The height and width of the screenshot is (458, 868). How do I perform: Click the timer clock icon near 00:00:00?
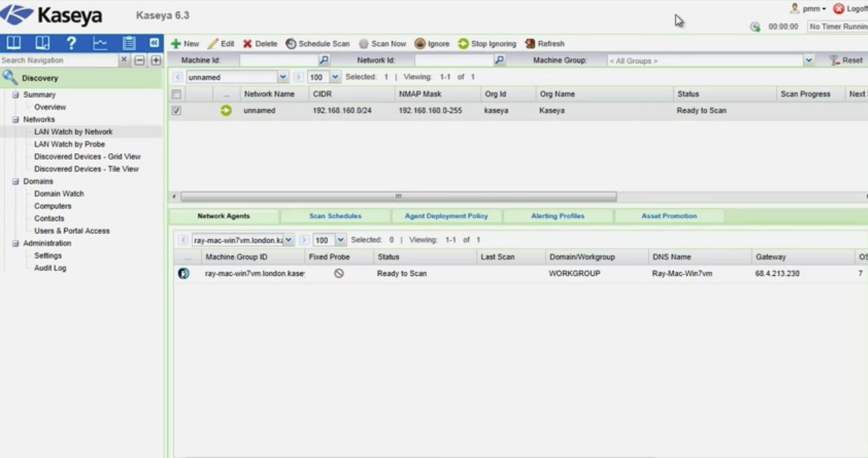pos(755,27)
